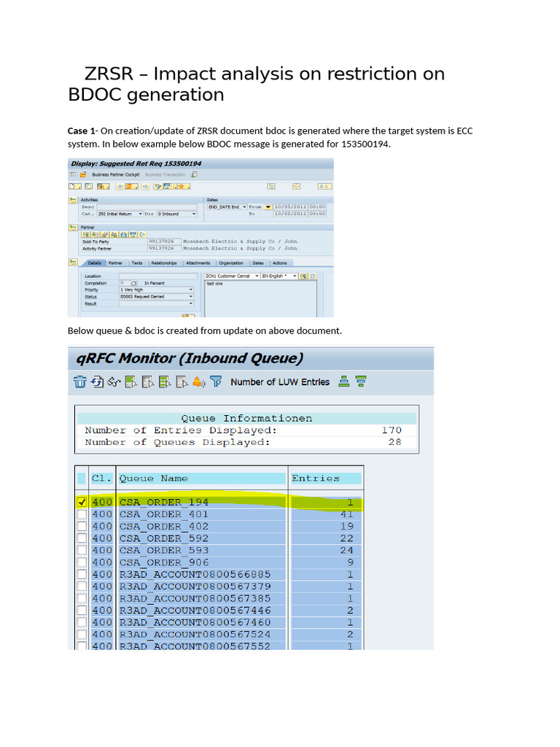Click the magnifier icon beside EN English dropdown
Screen dimensions: 560x747
pyautogui.click(x=303, y=276)
